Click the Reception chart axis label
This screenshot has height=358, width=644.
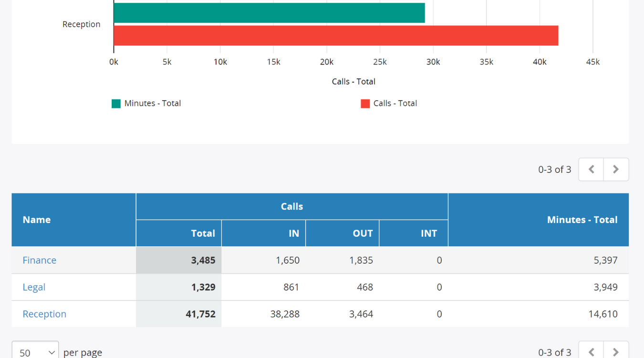[82, 24]
